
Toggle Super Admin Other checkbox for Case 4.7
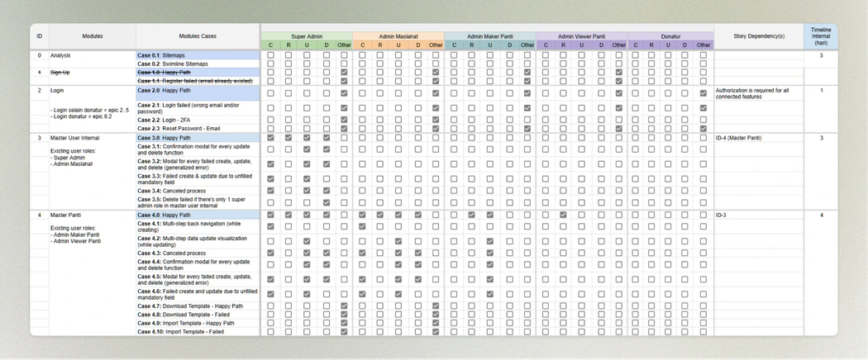(344, 306)
